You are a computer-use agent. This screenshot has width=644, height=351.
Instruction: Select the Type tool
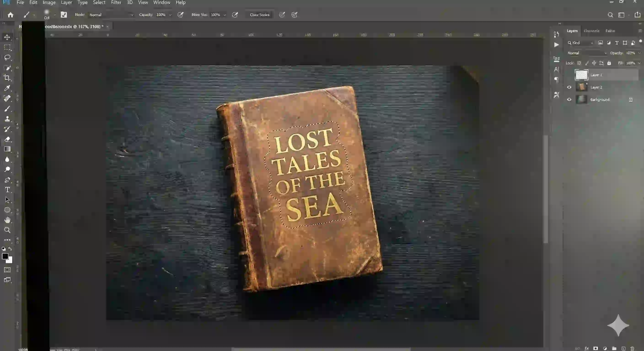(x=7, y=190)
